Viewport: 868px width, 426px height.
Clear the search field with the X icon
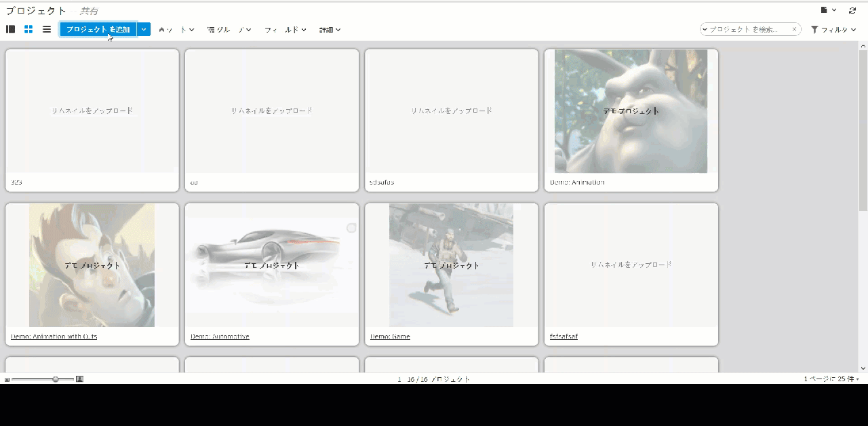tap(794, 29)
